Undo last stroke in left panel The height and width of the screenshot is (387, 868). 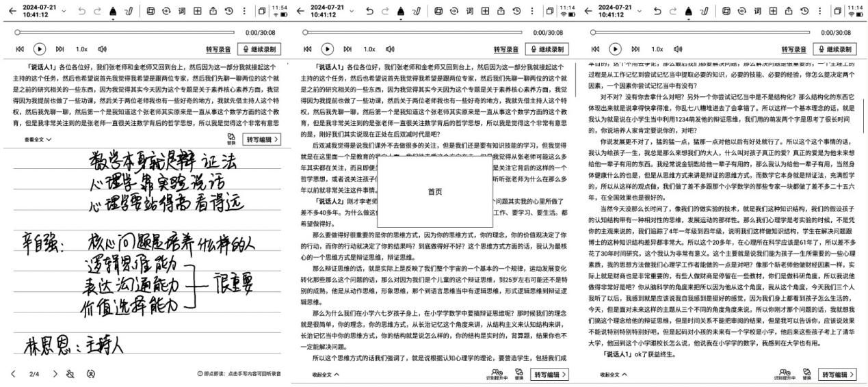coord(81,11)
